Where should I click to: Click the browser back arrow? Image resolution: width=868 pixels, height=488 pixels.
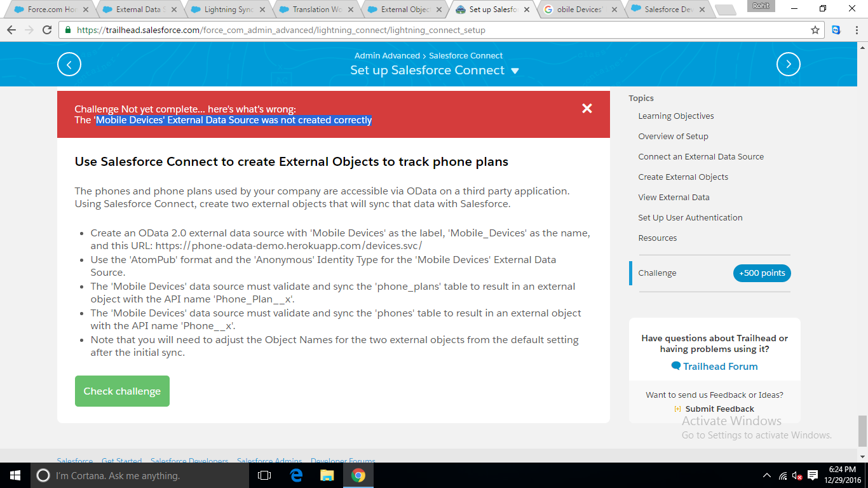(11, 30)
